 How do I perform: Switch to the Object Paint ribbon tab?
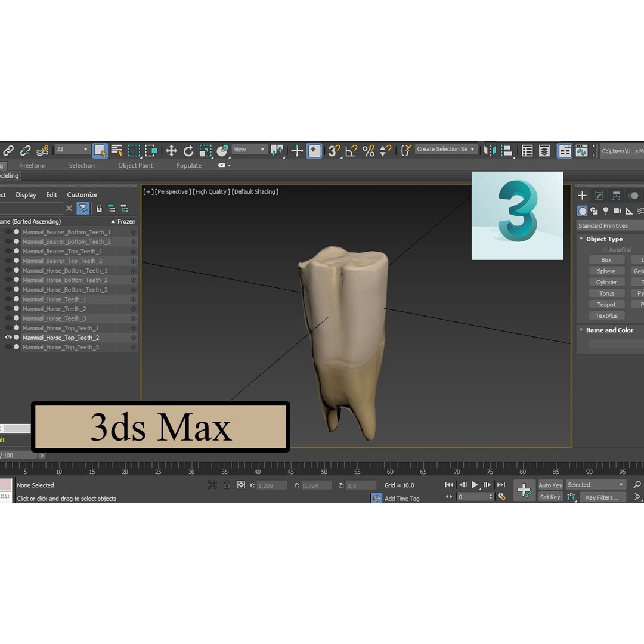point(135,166)
